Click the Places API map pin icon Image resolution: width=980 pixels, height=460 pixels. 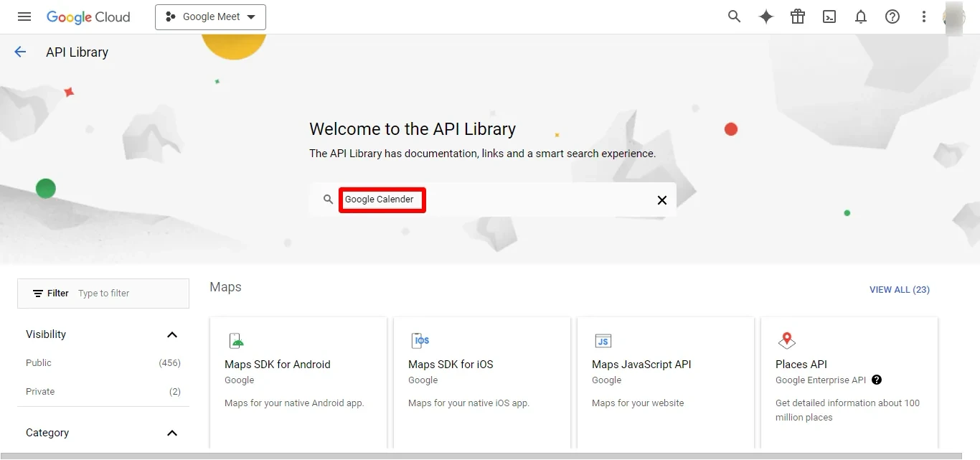point(787,341)
